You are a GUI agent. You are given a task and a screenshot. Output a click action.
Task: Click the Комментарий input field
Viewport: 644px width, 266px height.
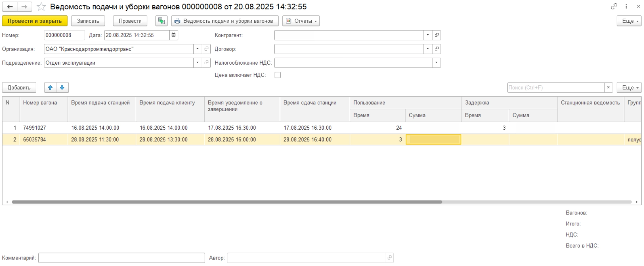click(x=121, y=258)
